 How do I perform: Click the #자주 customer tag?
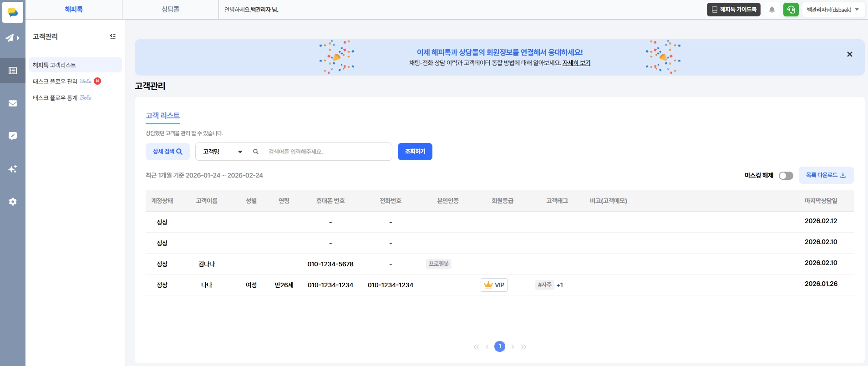point(545,285)
